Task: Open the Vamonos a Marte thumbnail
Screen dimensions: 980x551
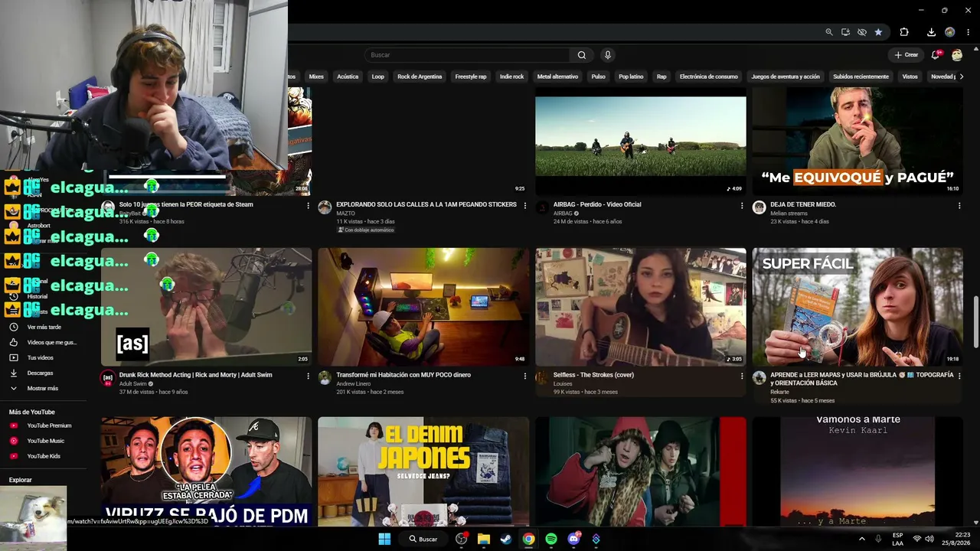Action: tap(857, 471)
